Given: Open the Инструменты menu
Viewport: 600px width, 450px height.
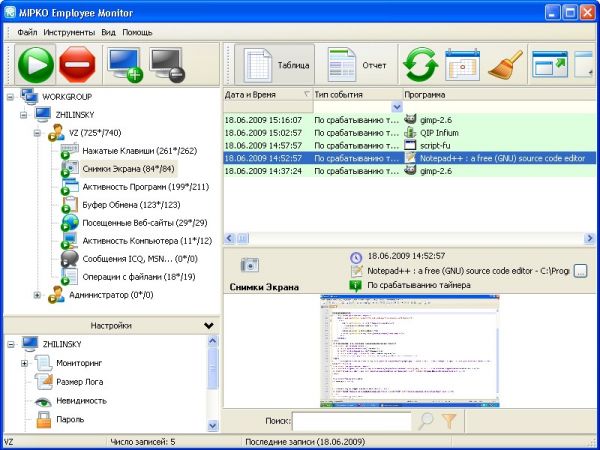Looking at the screenshot, I should click(69, 32).
